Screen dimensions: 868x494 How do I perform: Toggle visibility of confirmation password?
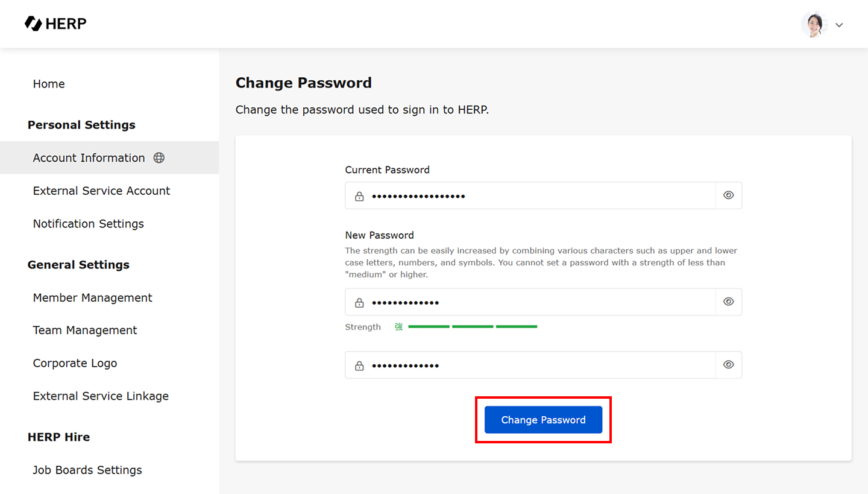(x=728, y=365)
